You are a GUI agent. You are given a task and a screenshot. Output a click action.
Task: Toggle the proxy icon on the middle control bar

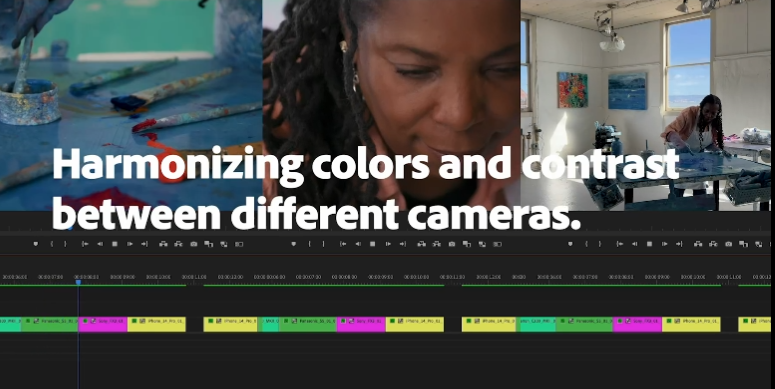tap(482, 244)
